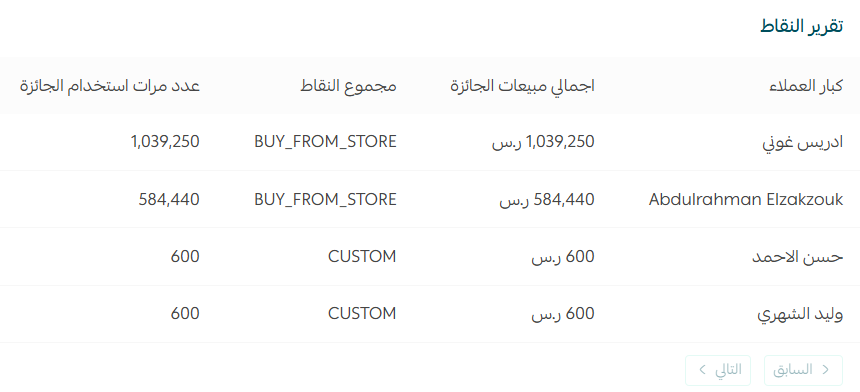The height and width of the screenshot is (392, 860).
Task: Click the chevron icon in التالي button
Action: [x=703, y=370]
